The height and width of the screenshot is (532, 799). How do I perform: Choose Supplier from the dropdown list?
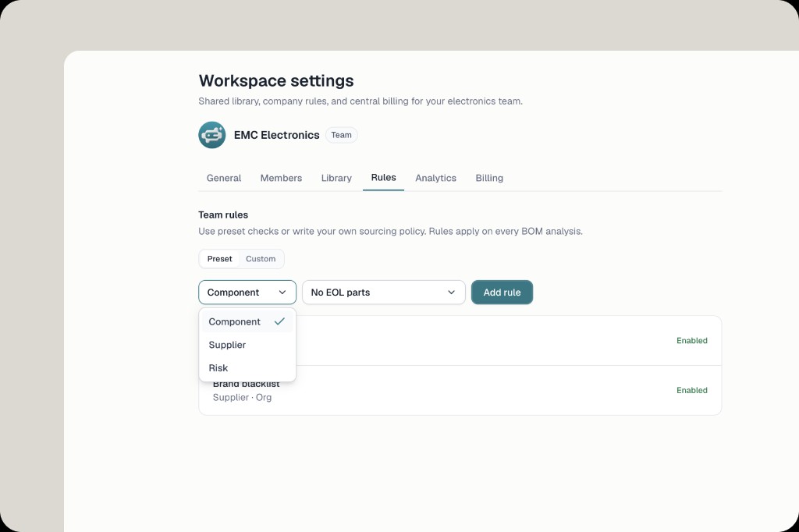[x=247, y=345]
